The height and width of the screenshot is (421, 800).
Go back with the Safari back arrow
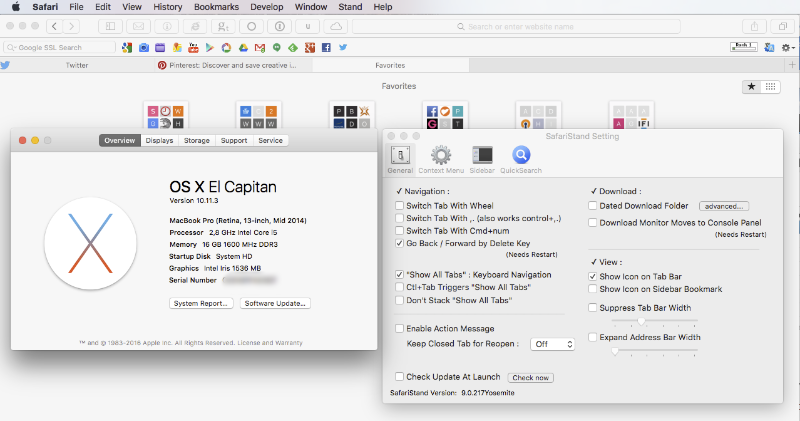point(55,26)
